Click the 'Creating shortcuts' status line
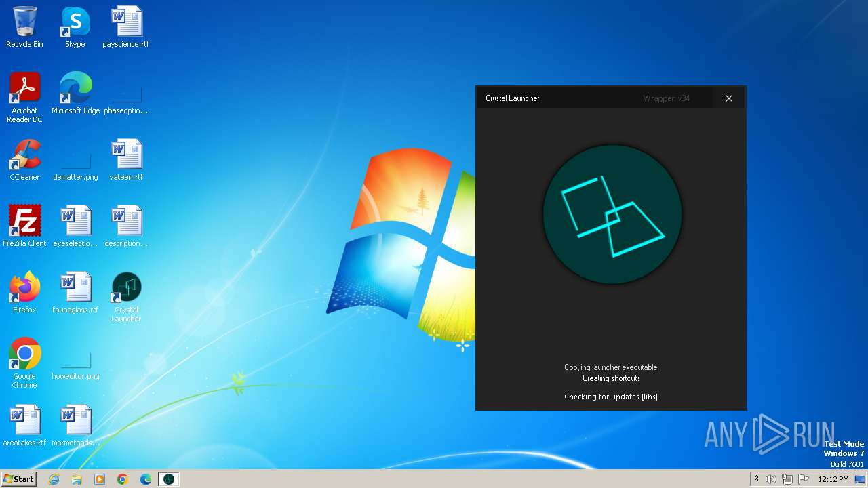868x488 pixels. tap(611, 378)
